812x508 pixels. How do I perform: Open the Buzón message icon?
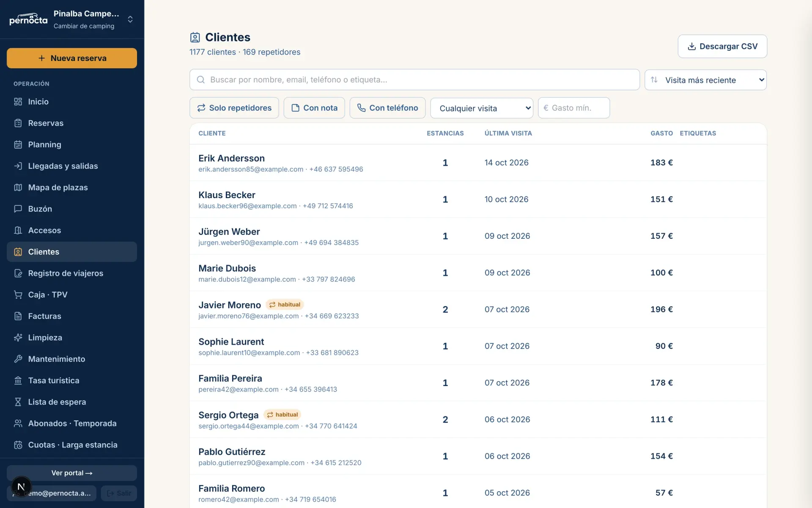(x=18, y=209)
